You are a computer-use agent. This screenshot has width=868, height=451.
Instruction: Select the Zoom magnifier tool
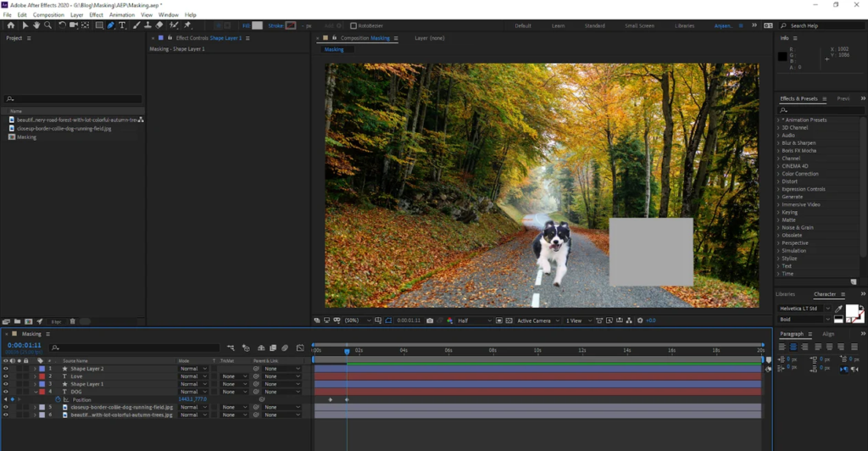pyautogui.click(x=47, y=25)
